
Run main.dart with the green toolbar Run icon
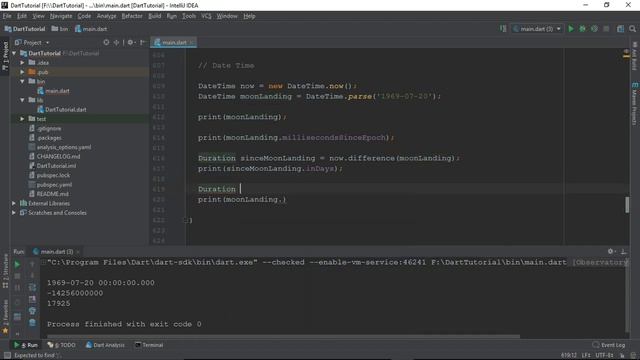[571, 29]
